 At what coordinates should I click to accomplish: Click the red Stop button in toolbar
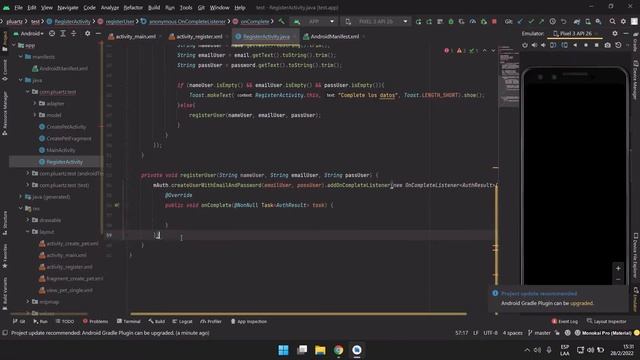(x=494, y=21)
